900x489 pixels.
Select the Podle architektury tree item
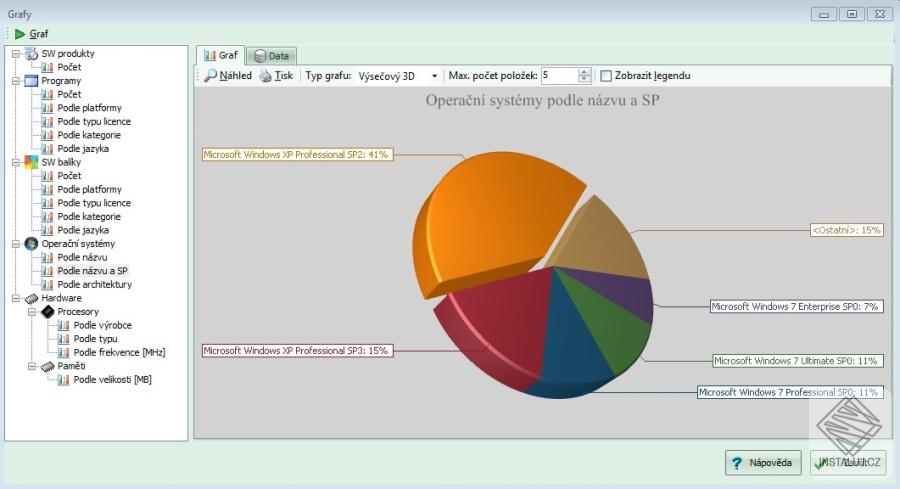point(94,285)
